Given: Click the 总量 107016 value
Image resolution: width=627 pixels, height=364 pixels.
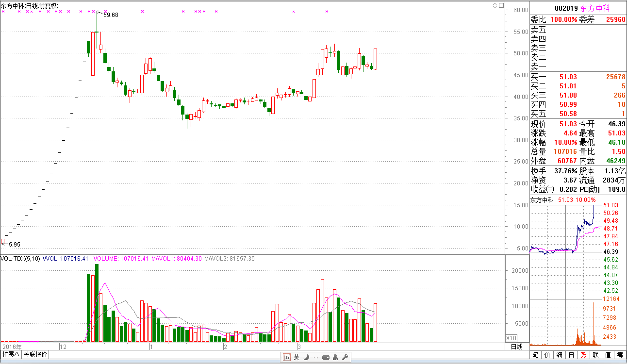Looking at the screenshot, I should (565, 152).
